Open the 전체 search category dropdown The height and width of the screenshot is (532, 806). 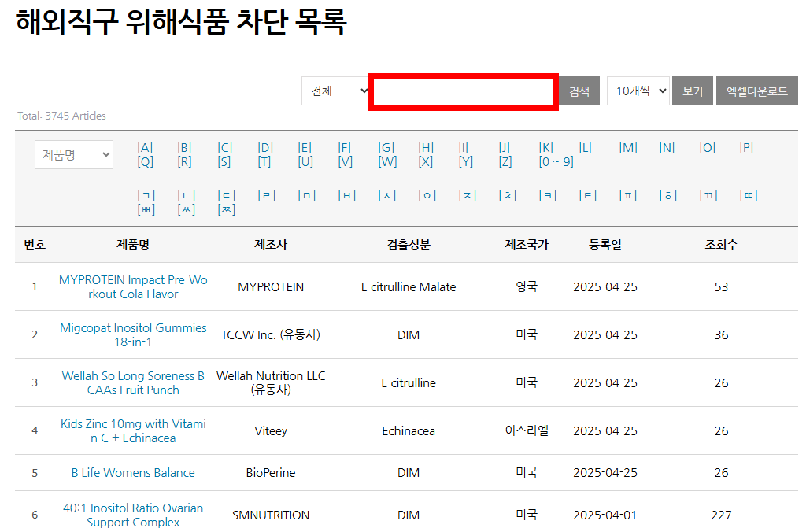[335, 91]
